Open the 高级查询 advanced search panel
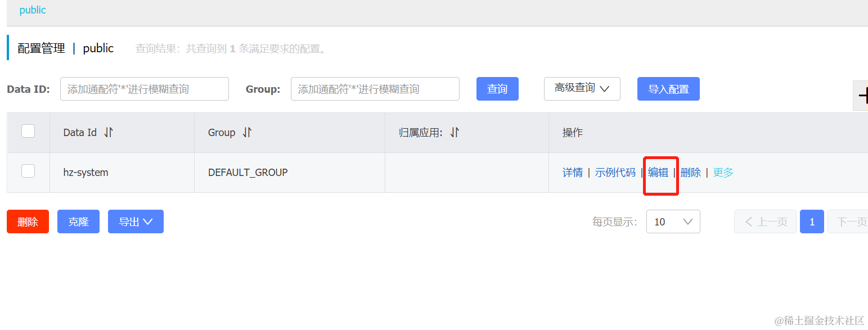 click(x=582, y=88)
